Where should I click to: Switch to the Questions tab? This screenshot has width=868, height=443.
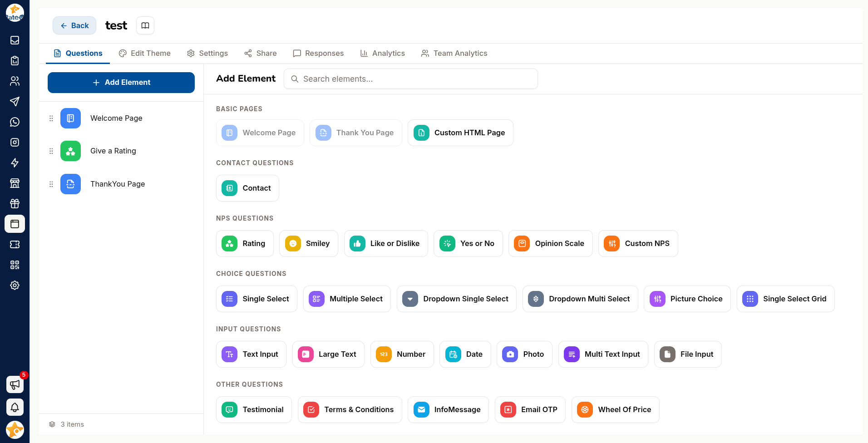click(78, 54)
